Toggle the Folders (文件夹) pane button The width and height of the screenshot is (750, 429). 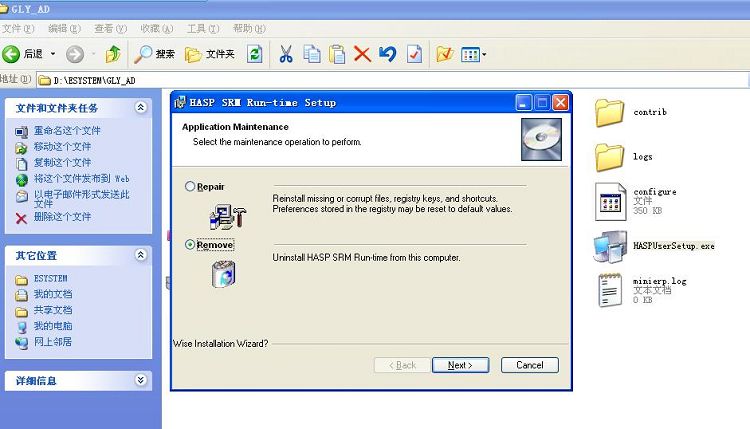click(210, 54)
